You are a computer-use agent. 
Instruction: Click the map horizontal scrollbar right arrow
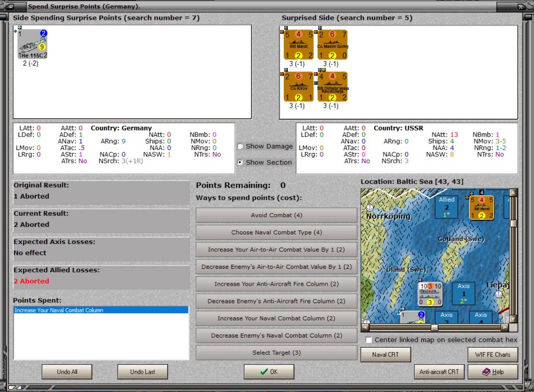point(505,327)
